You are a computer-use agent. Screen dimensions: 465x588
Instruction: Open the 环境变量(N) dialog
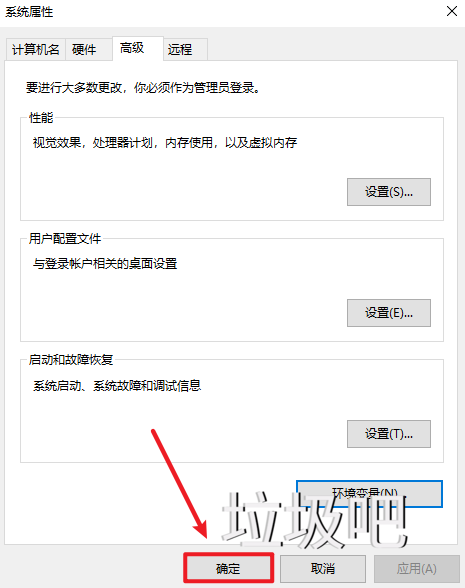point(369,494)
